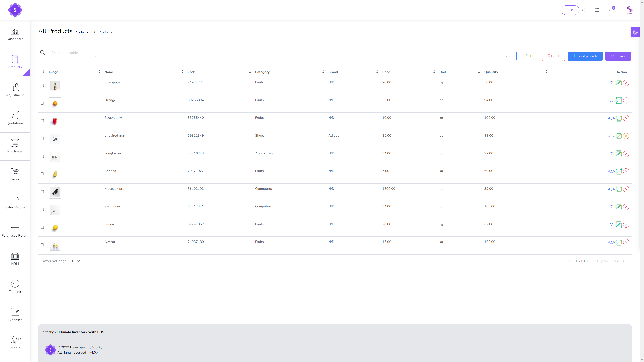Open the purple settings gear panel
The width and height of the screenshot is (644, 362).
click(635, 32)
